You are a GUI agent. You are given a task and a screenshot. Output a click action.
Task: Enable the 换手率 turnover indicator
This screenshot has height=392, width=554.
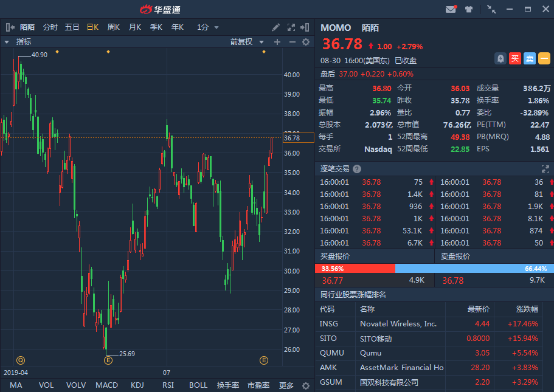[228, 385]
